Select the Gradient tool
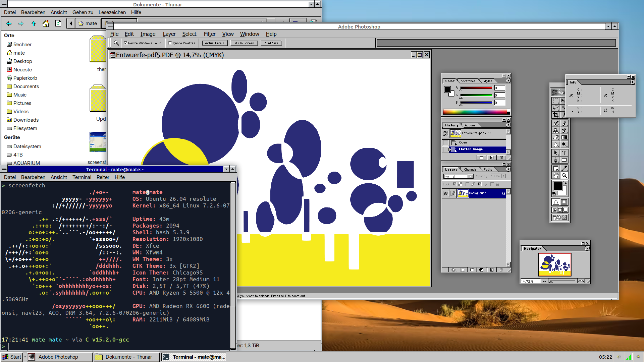This screenshot has height=362, width=644. pyautogui.click(x=564, y=137)
